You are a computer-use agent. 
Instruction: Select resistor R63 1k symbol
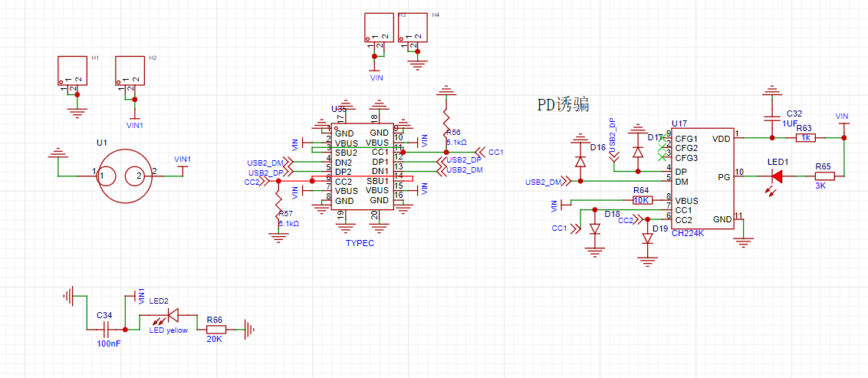click(805, 136)
